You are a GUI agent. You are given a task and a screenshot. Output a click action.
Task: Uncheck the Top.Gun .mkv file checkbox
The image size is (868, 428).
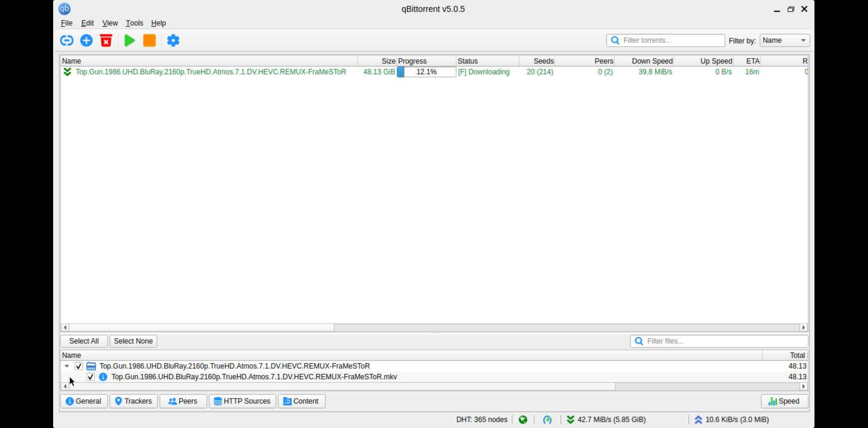point(90,377)
